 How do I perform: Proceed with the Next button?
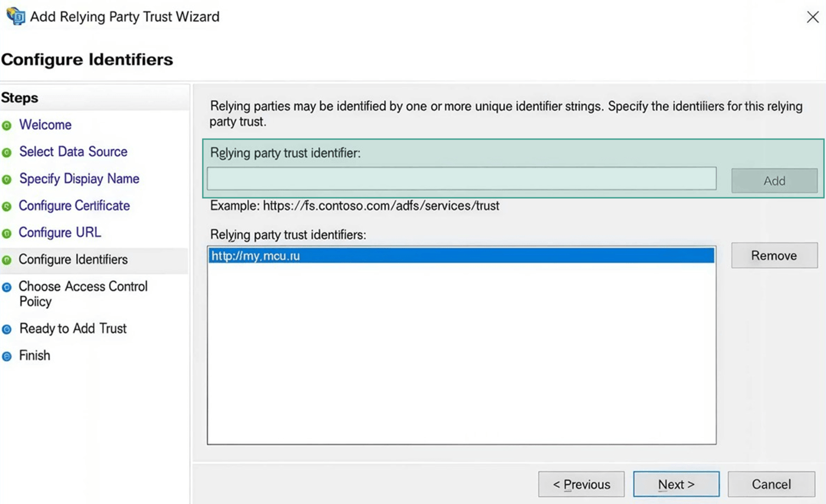pyautogui.click(x=676, y=485)
